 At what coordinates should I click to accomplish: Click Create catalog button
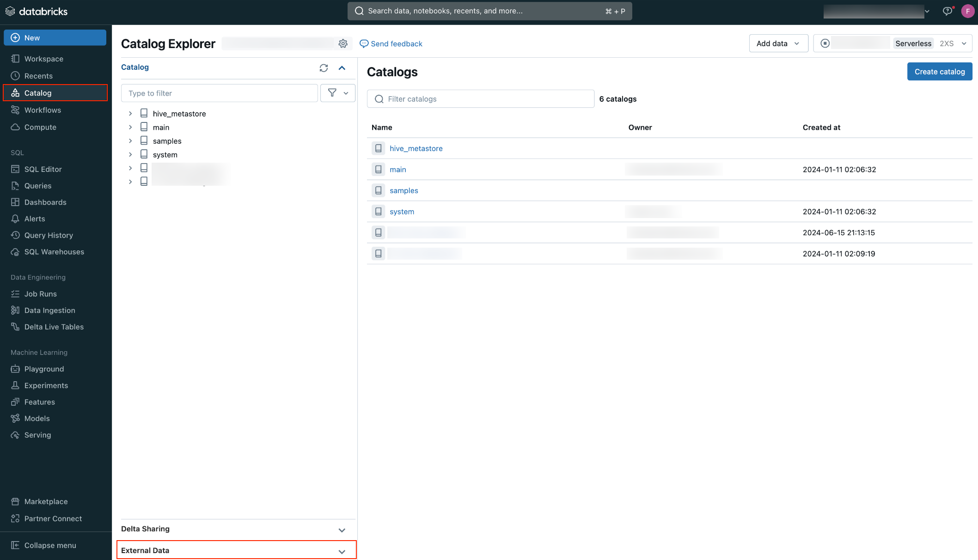[x=939, y=71]
